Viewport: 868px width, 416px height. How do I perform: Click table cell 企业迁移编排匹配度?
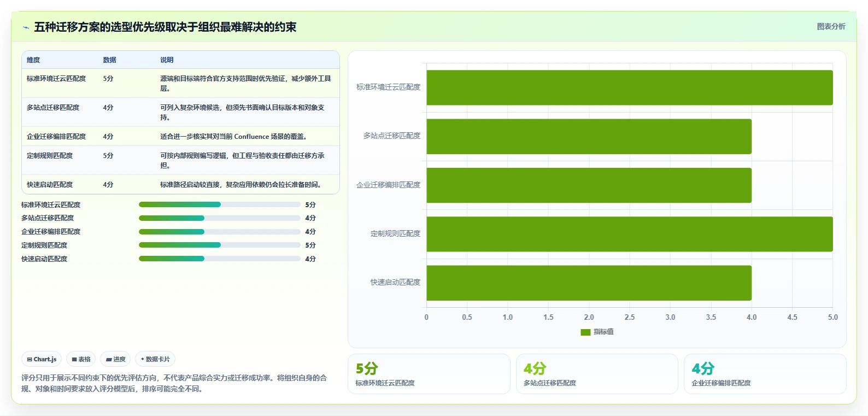point(56,137)
